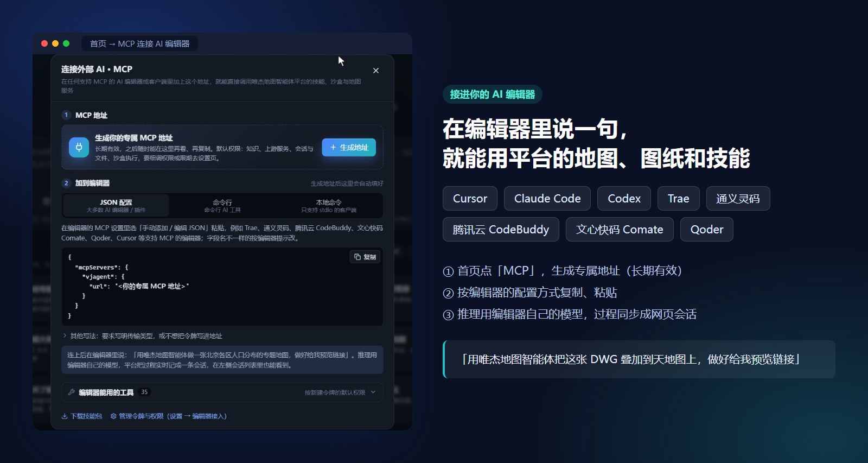Copy the JSON config with 复制
The image size is (868, 463).
point(365,257)
